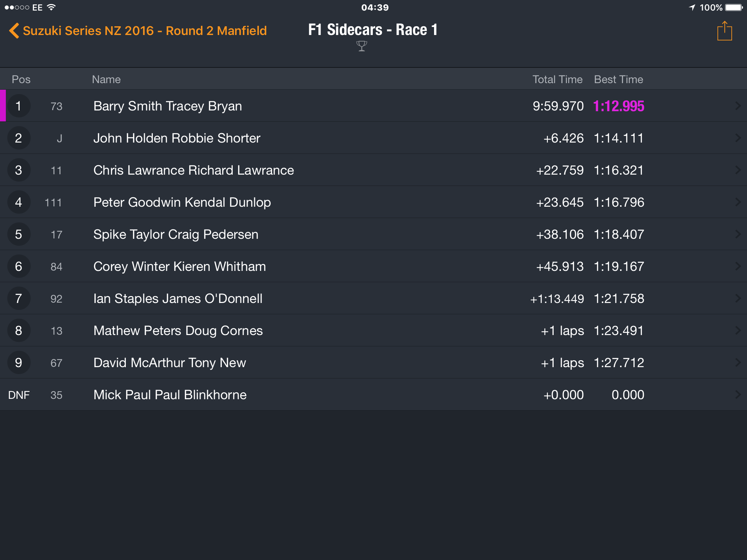This screenshot has height=560, width=747.
Task: Expand details chevron for Corey Winter row
Action: pyautogui.click(x=738, y=267)
